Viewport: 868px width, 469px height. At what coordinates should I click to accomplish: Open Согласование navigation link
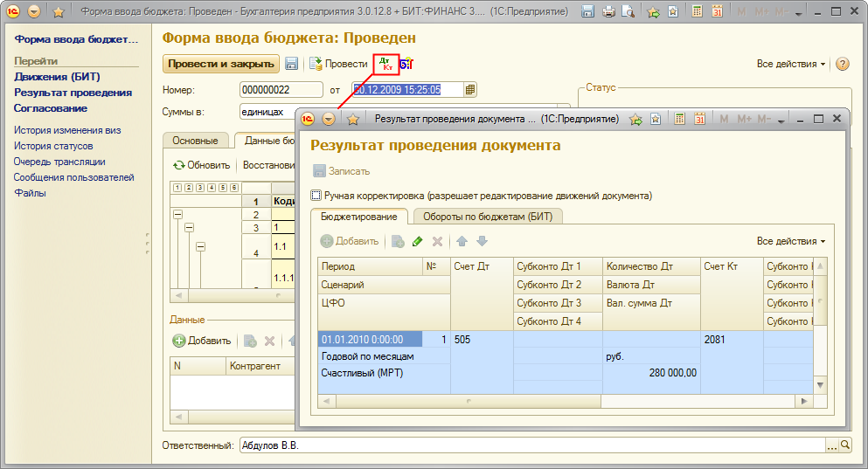(51, 108)
